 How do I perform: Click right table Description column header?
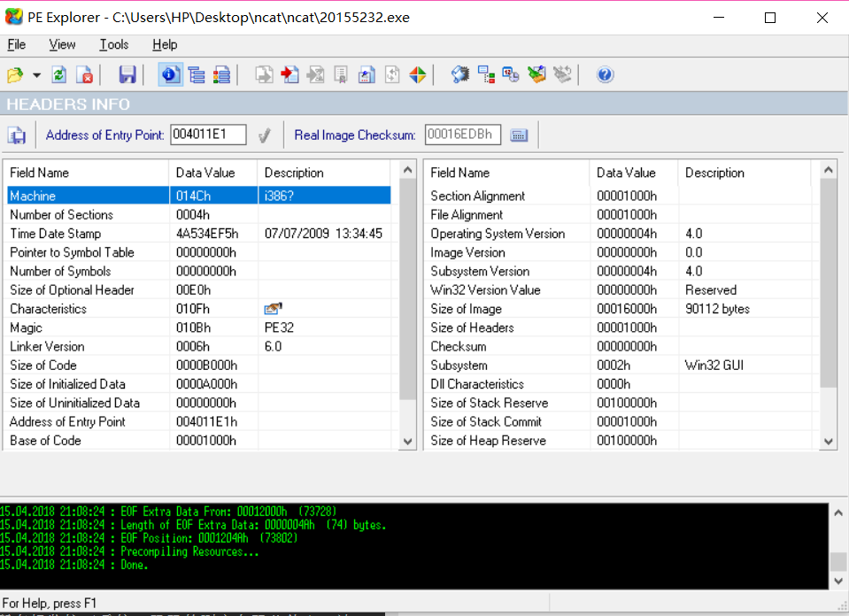point(745,173)
